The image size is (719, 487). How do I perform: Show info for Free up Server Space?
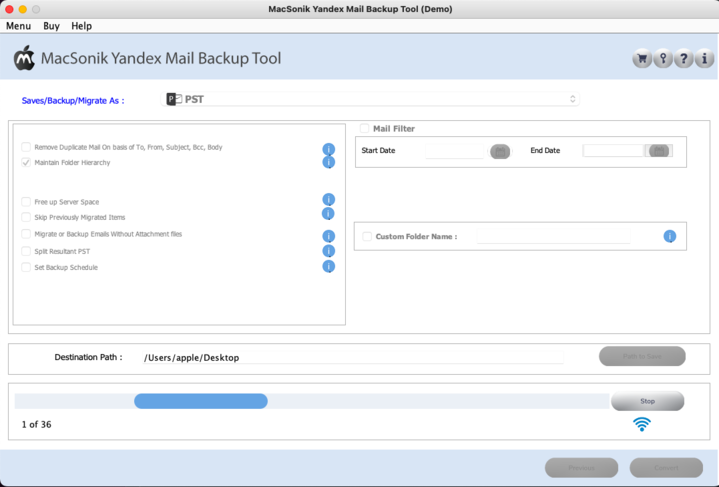coord(328,199)
